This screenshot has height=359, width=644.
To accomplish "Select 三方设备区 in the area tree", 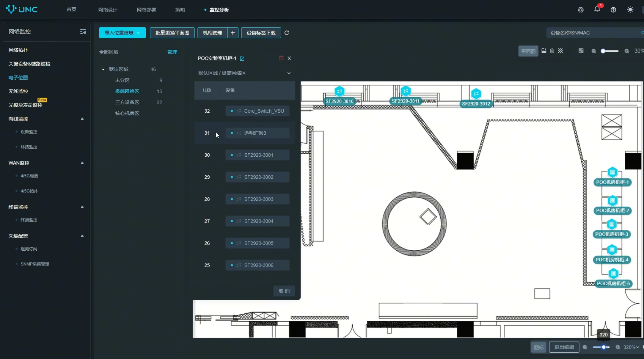I will click(x=127, y=102).
